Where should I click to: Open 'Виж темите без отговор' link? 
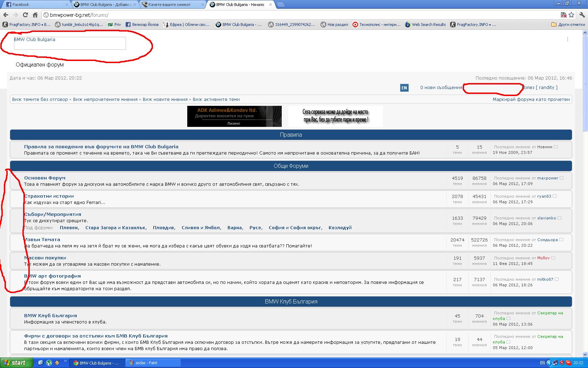click(40, 100)
